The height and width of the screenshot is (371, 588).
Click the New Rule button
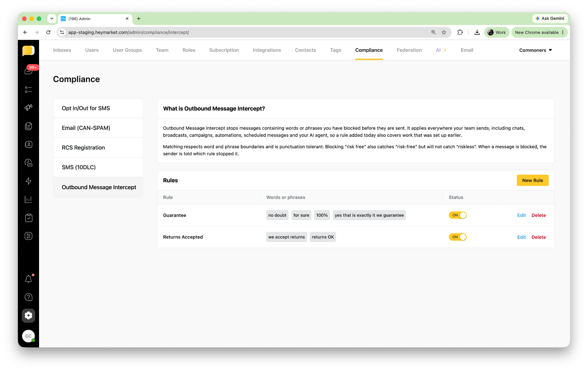[x=533, y=180]
